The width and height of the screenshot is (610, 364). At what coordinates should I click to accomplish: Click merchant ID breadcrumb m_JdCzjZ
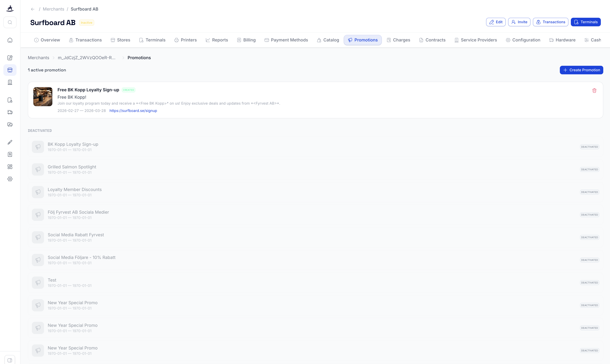pyautogui.click(x=86, y=58)
